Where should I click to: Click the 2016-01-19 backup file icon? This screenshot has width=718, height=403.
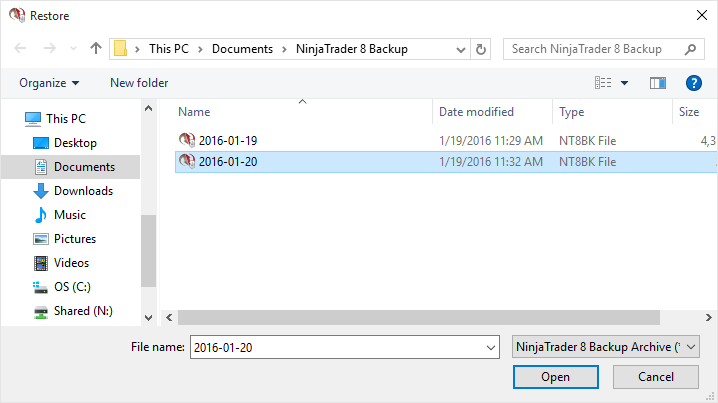[x=186, y=140]
